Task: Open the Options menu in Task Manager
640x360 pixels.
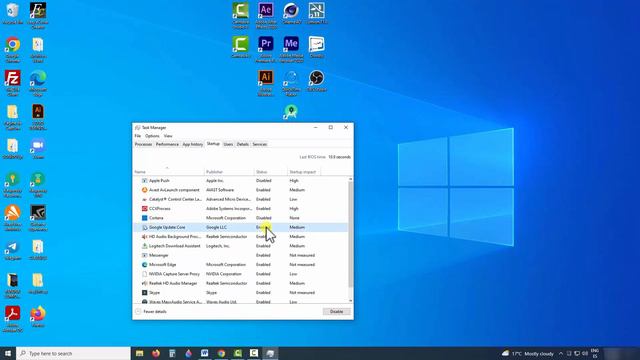Action: (x=152, y=136)
